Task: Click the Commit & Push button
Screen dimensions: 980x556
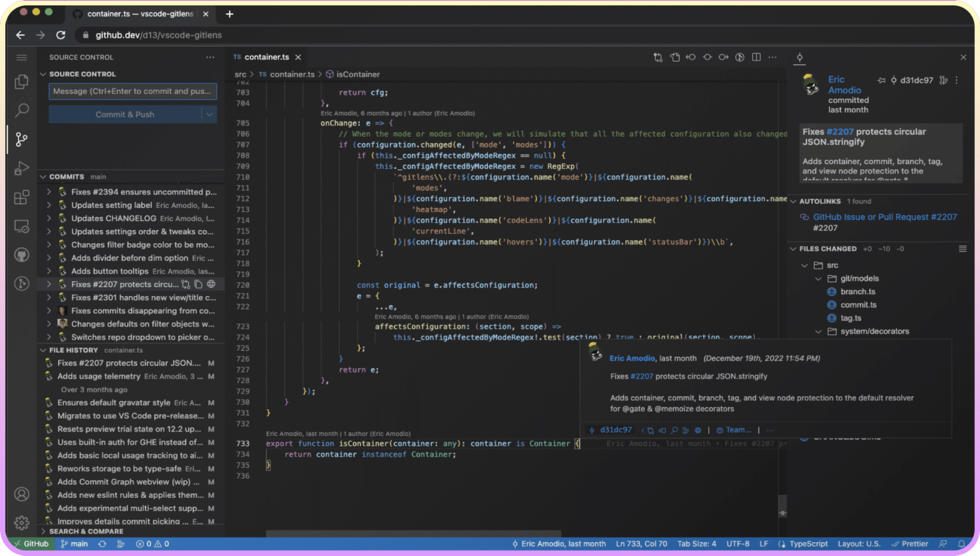Action: tap(125, 115)
